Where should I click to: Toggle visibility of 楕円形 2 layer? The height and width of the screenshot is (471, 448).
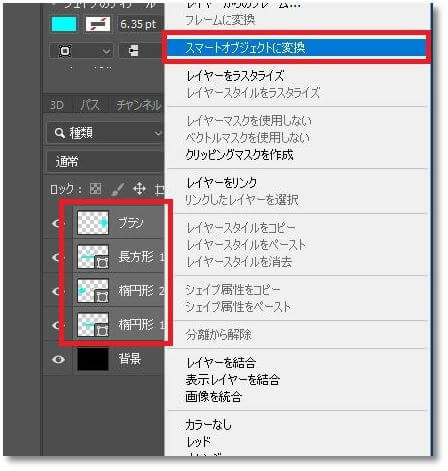(x=57, y=291)
